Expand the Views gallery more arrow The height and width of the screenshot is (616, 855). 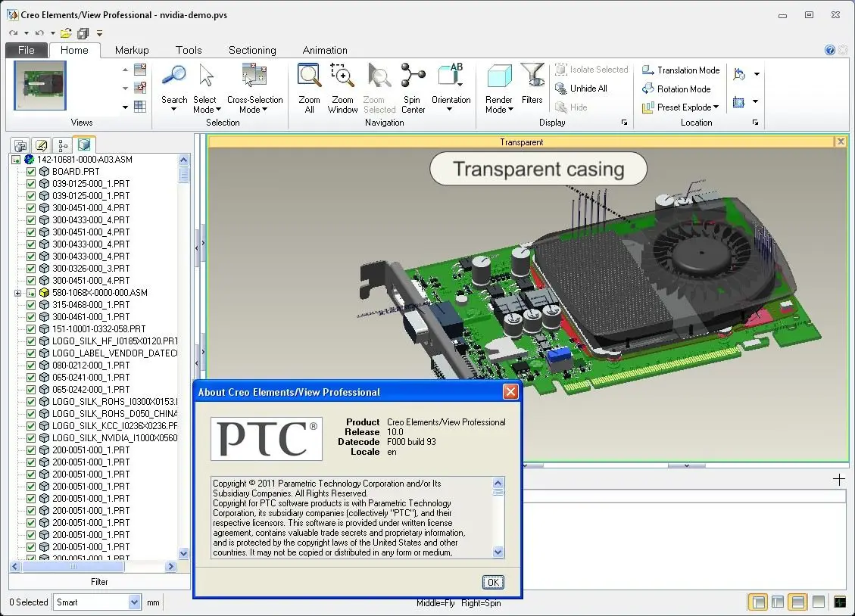coord(126,107)
